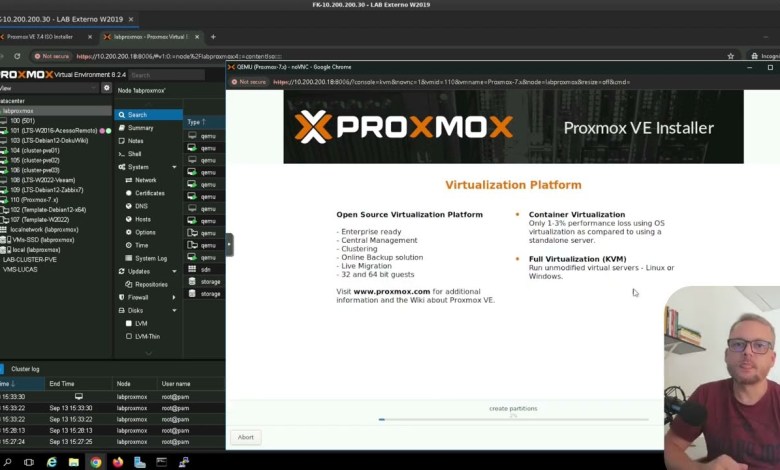The width and height of the screenshot is (780, 470).
Task: Click the Abort button in installer
Action: 246,437
